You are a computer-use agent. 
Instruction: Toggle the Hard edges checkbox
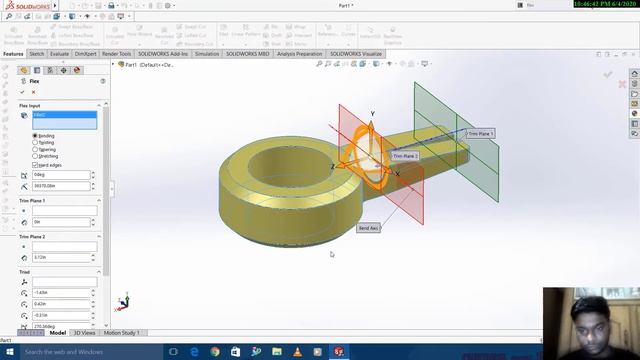pos(35,165)
